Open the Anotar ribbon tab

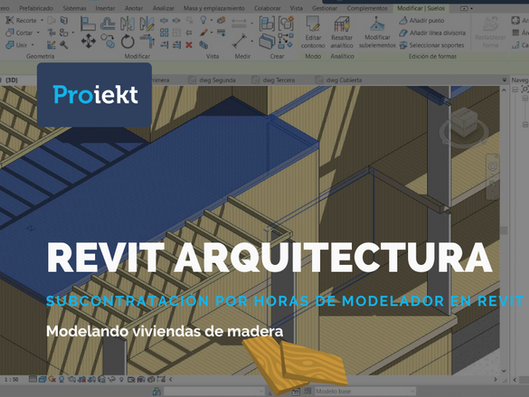(x=134, y=8)
